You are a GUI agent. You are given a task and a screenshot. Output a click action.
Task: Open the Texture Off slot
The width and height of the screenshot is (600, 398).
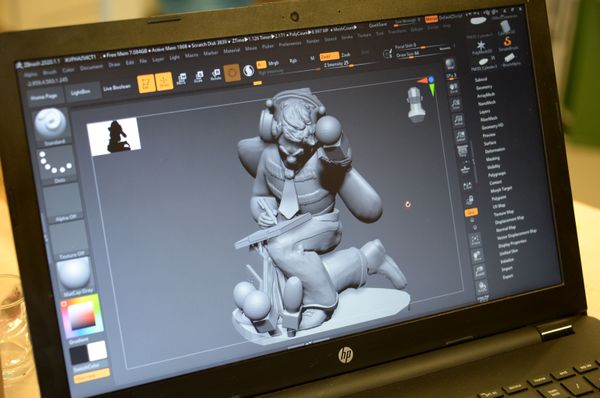click(x=69, y=239)
